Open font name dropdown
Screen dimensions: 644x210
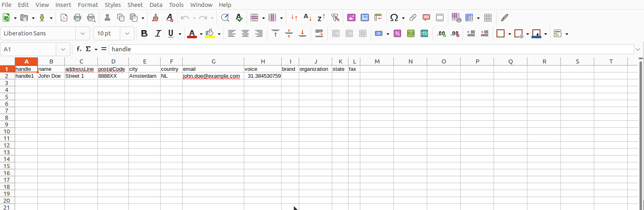(83, 33)
